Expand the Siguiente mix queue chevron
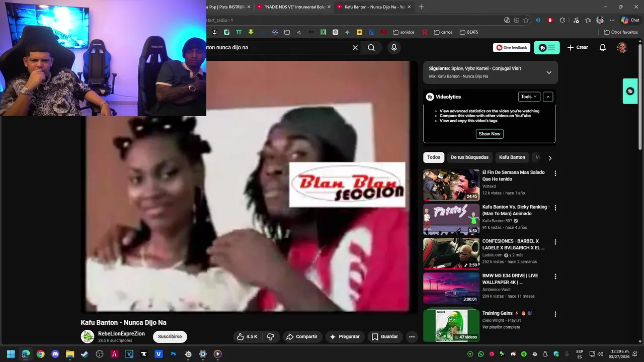Viewport: 644px width, 362px height. (549, 72)
